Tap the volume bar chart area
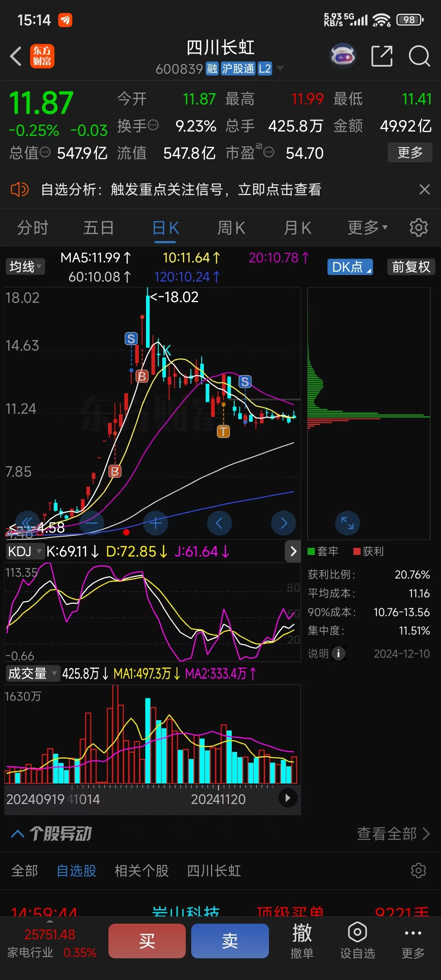The image size is (441, 980). point(153,734)
